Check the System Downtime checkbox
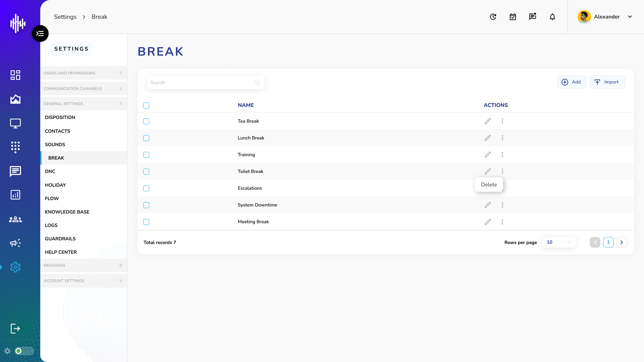 pyautogui.click(x=146, y=205)
